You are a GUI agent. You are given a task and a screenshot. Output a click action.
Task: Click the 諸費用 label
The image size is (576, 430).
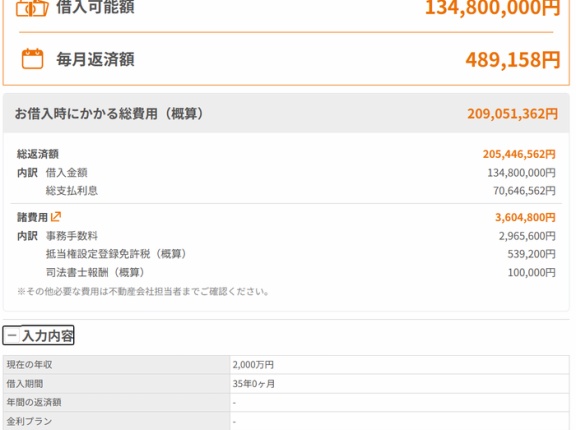pos(32,217)
